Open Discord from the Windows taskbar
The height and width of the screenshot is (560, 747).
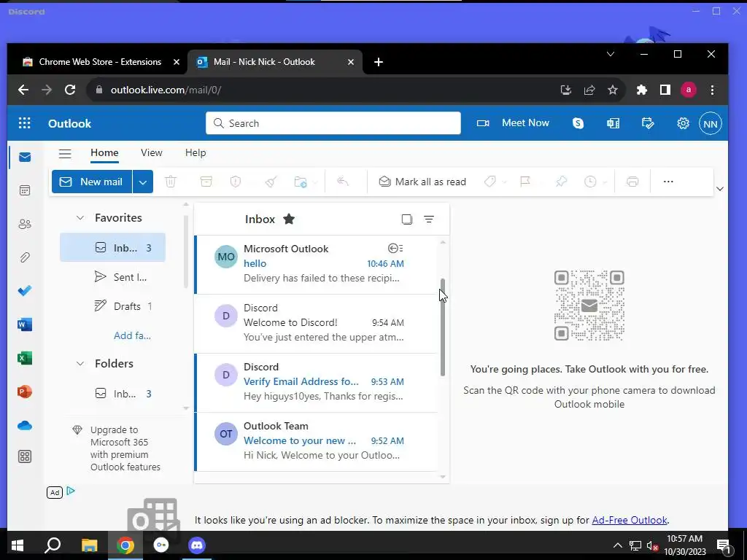tap(197, 545)
